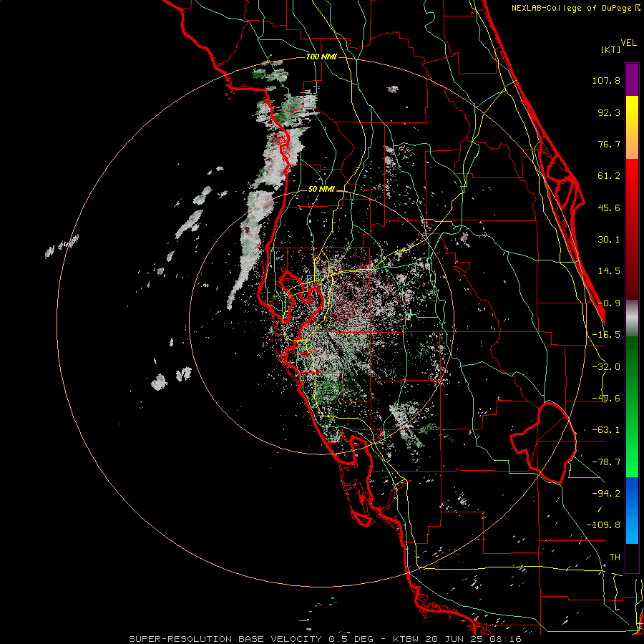
Task: Click the purple top segment of color bar
Action: coord(632,79)
